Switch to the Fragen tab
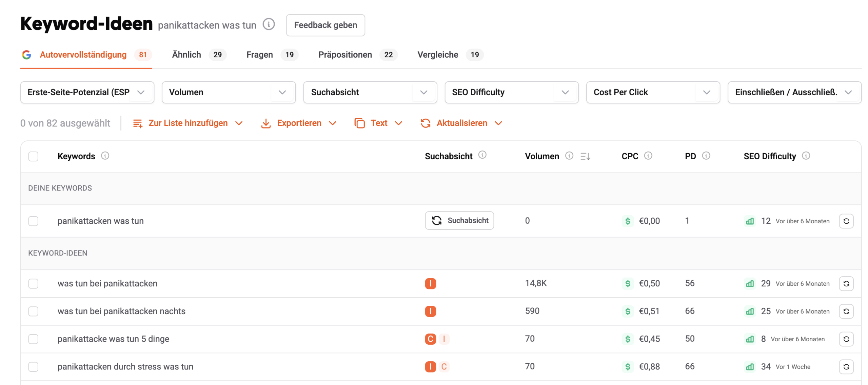 point(259,55)
